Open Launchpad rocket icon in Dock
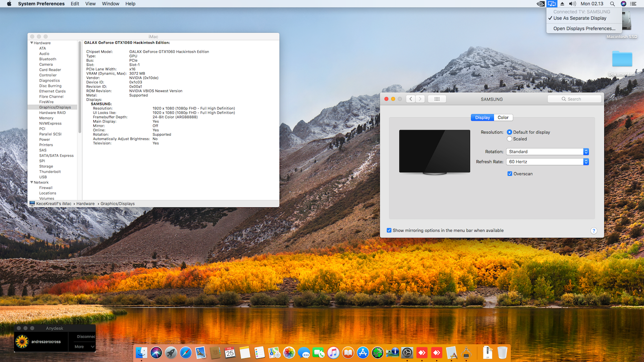 point(171,353)
